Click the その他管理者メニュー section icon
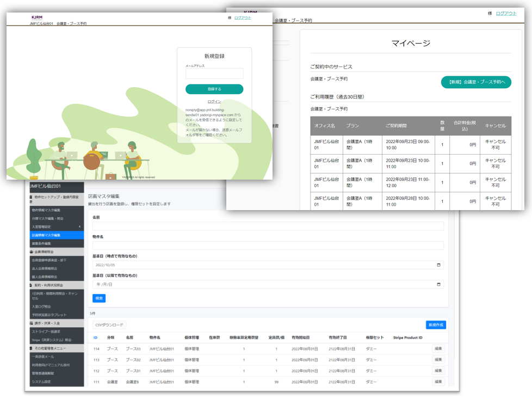The height and width of the screenshot is (399, 532). pyautogui.click(x=32, y=348)
